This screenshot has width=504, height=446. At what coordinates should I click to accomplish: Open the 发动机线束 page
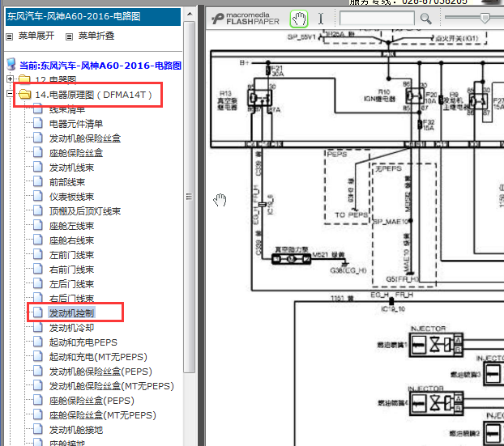point(71,168)
